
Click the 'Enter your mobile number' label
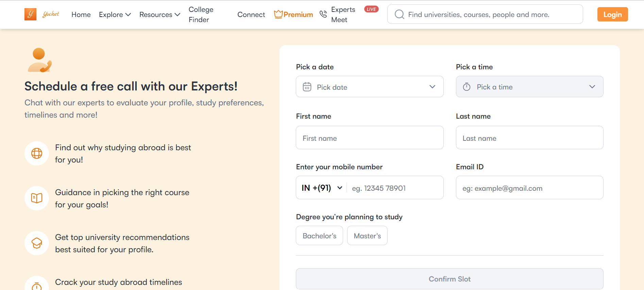coord(339,167)
